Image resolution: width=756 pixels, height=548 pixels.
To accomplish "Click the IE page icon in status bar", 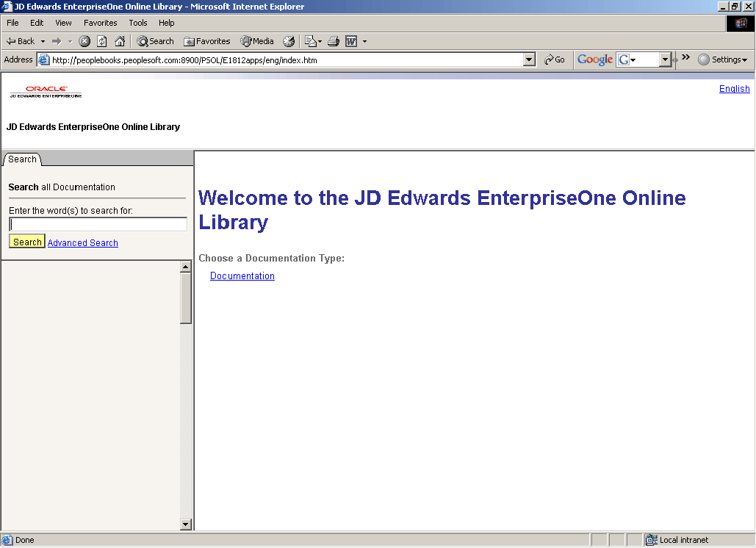I will pos(7,540).
